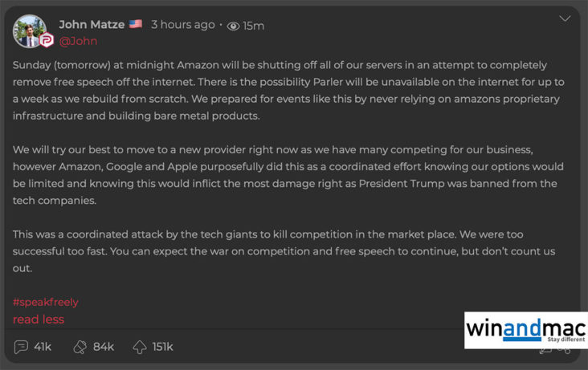Image resolution: width=588 pixels, height=370 pixels.
Task: Click the 41k comments count
Action: click(43, 347)
